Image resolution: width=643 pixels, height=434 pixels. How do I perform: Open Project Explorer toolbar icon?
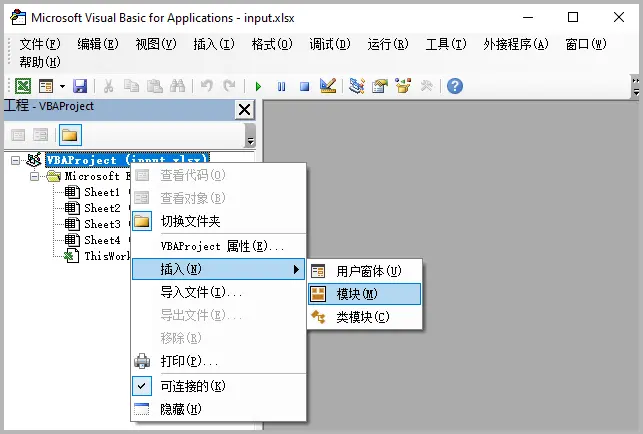tap(356, 86)
